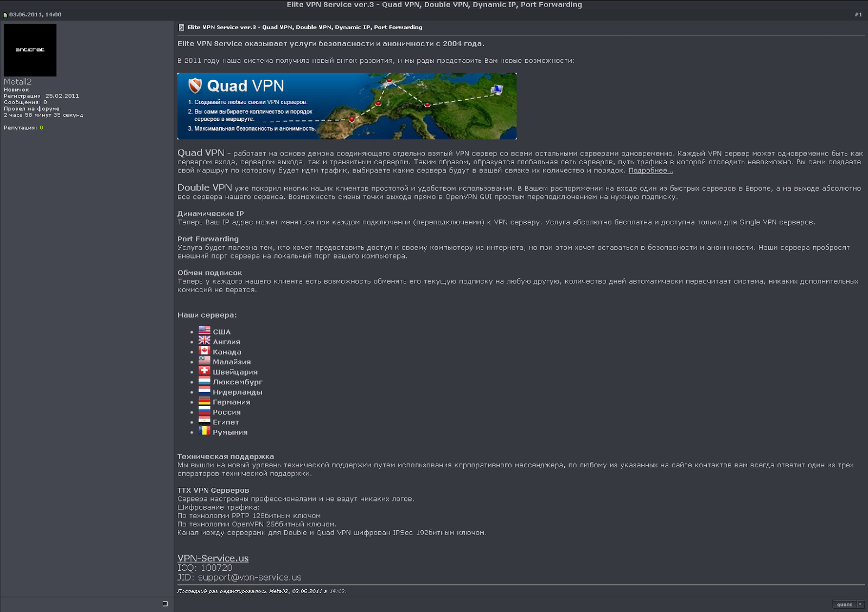
Task: Click the Германия list entry
Action: [231, 402]
